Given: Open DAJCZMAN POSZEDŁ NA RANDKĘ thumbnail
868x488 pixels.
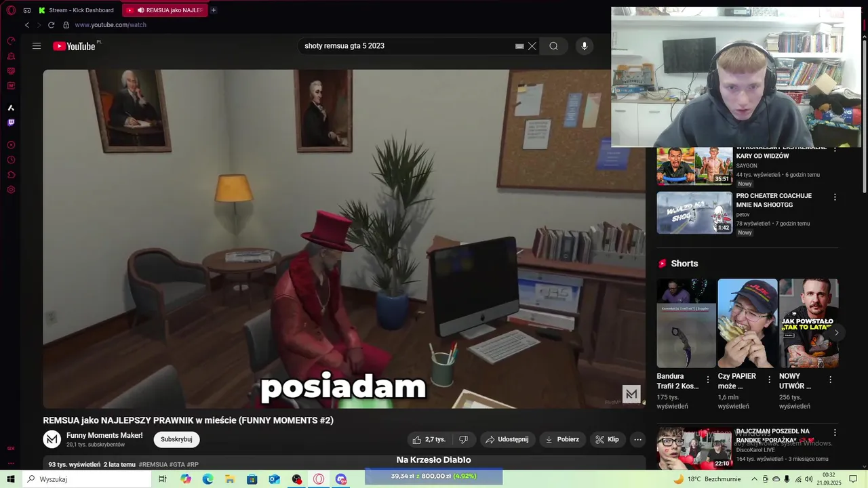Looking at the screenshot, I should point(694,448).
